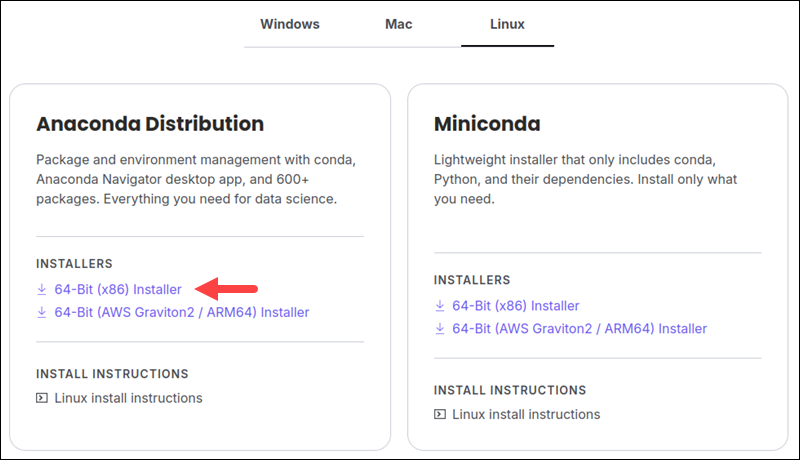This screenshot has width=800, height=460.
Task: Download Miniconda AWS Graviton2 / ARM64 Installer
Action: [580, 328]
